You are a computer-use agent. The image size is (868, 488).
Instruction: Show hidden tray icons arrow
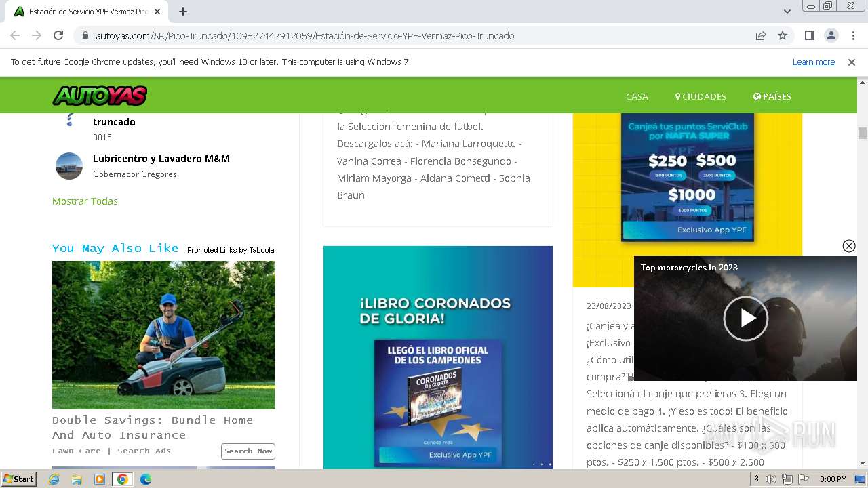pyautogui.click(x=755, y=479)
